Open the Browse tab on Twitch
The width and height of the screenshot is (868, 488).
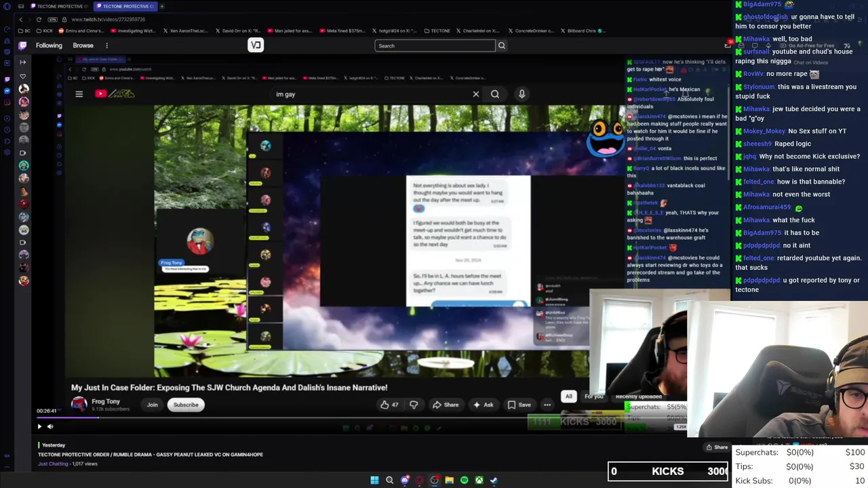tap(83, 45)
